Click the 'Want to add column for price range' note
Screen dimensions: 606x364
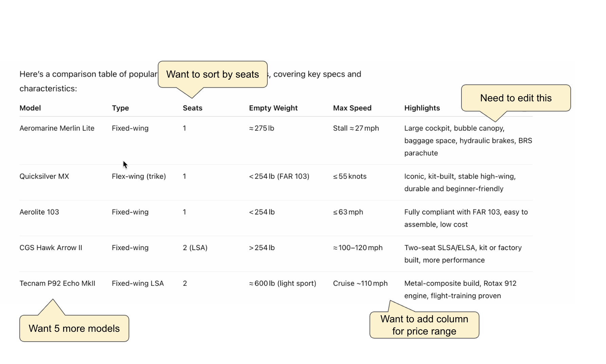(424, 325)
